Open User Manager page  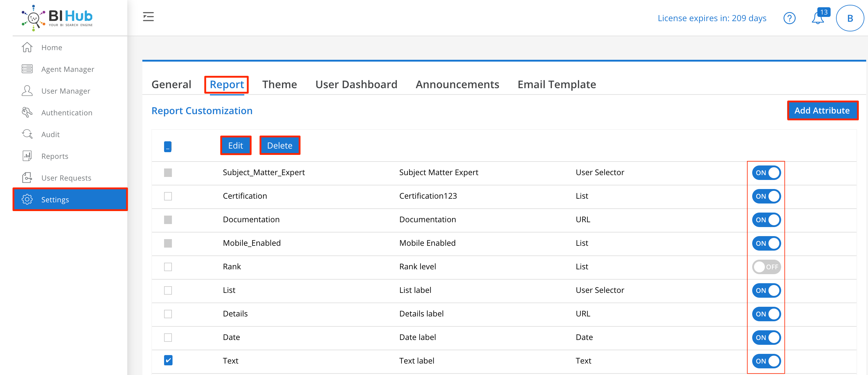point(66,91)
